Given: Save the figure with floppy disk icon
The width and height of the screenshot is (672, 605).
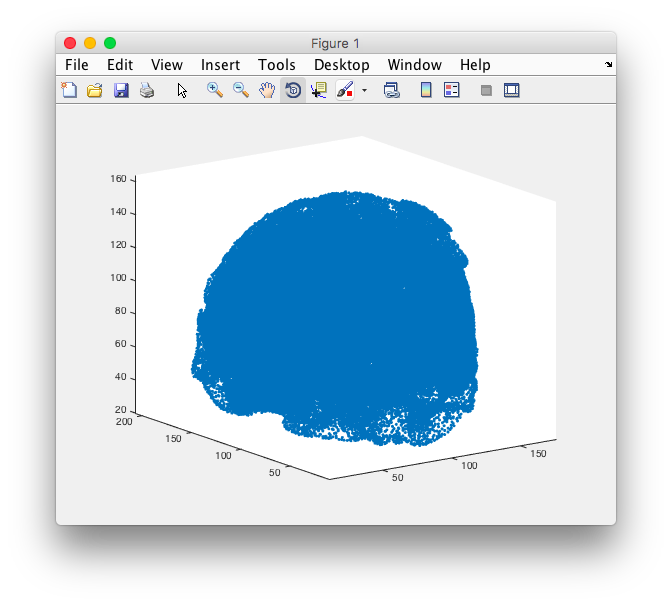Looking at the screenshot, I should [121, 90].
